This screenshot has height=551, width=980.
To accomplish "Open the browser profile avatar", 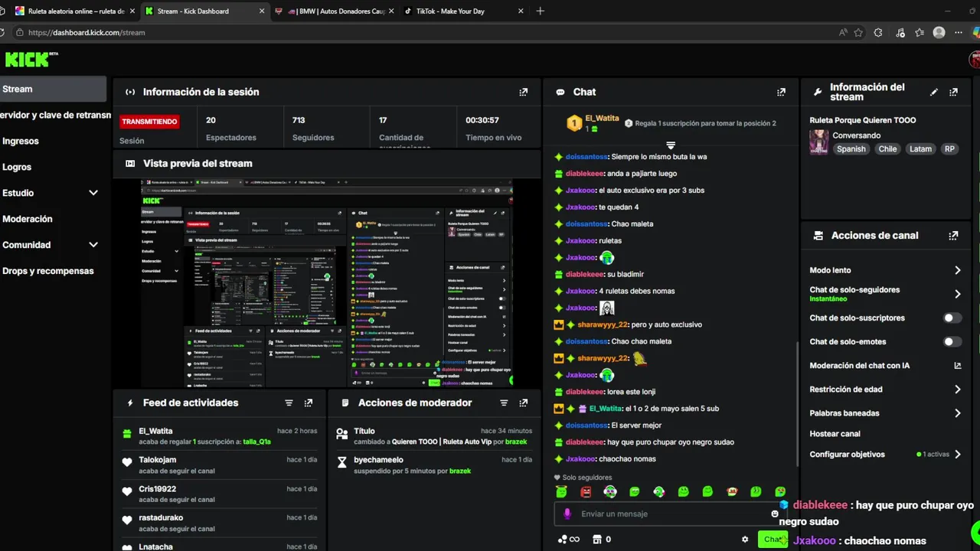I will click(x=939, y=33).
